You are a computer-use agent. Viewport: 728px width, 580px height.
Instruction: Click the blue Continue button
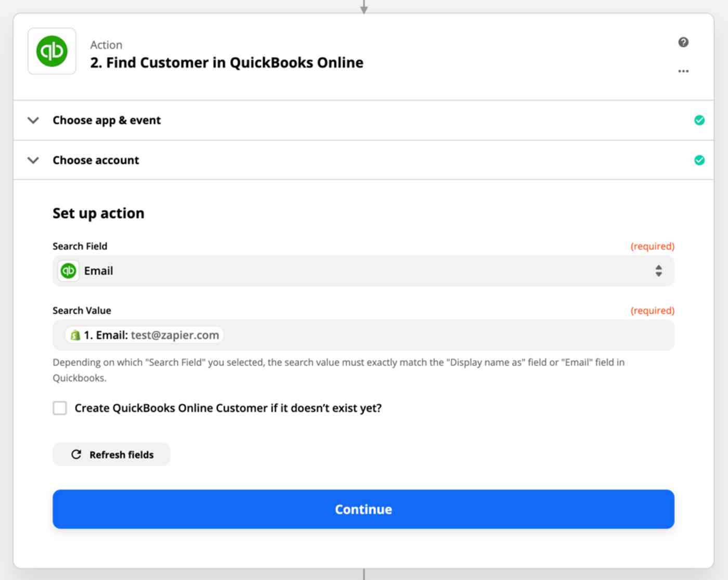[363, 509]
